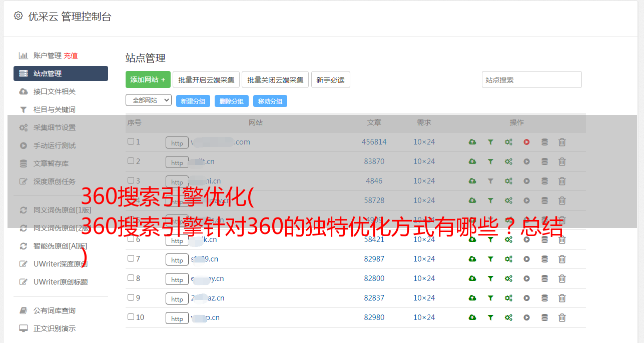Viewport: 644px width, 343px height.
Task: Click the http protocol box in row 10
Action: click(177, 318)
